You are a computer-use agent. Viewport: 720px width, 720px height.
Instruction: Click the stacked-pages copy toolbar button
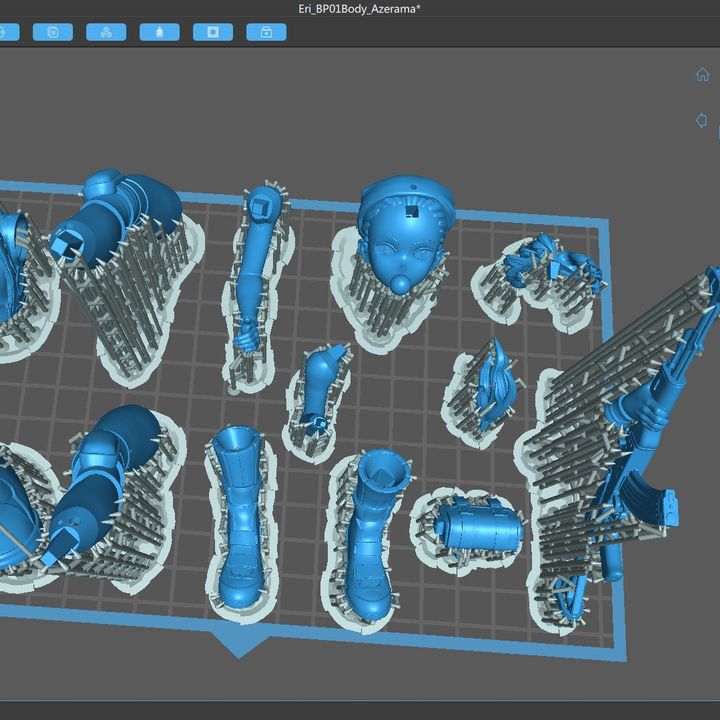[x=52, y=32]
